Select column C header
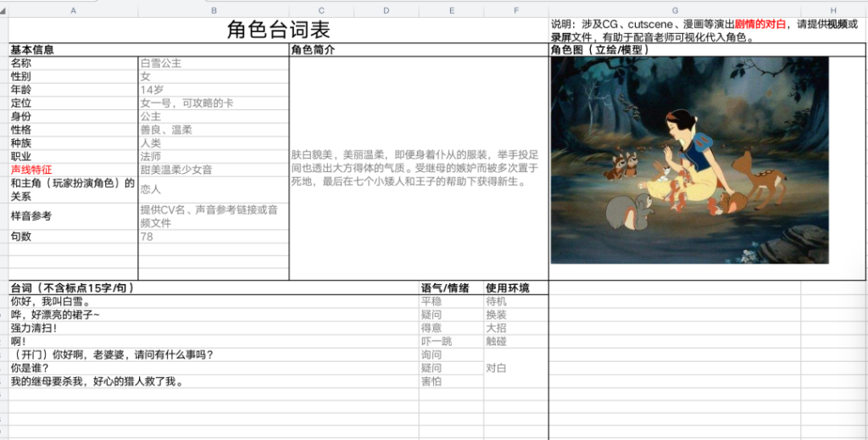 tap(321, 11)
